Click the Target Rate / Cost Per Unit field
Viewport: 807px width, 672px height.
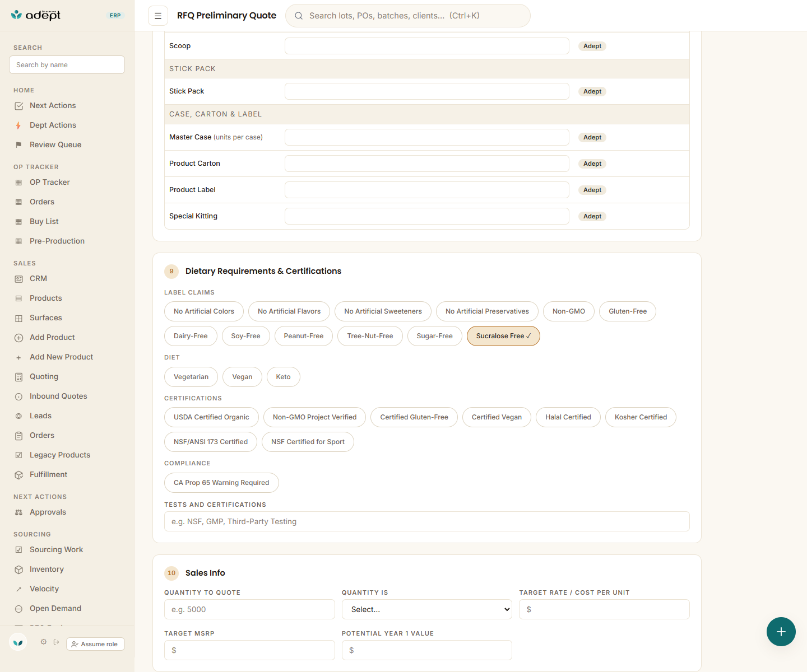pyautogui.click(x=604, y=609)
